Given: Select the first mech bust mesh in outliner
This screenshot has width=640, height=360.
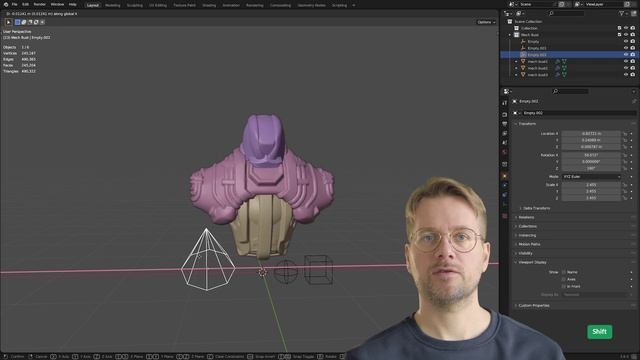Looking at the screenshot, I should (538, 61).
